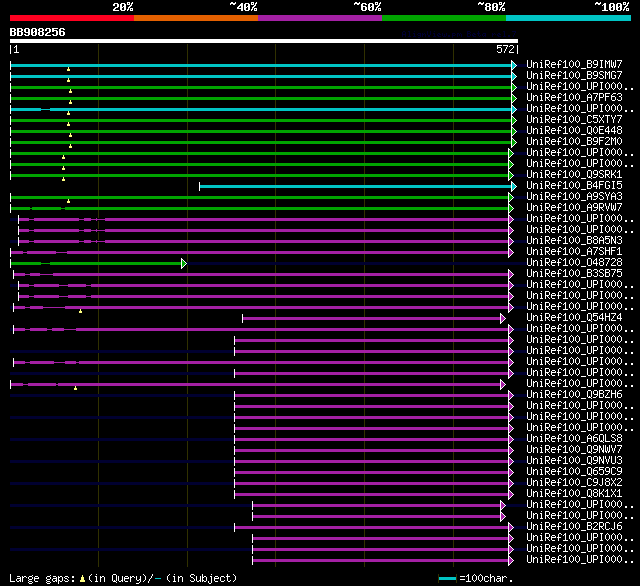This screenshot has height=586, width=640.
Task: Click the white BB908256 query sequence bar
Action: coord(264,41)
